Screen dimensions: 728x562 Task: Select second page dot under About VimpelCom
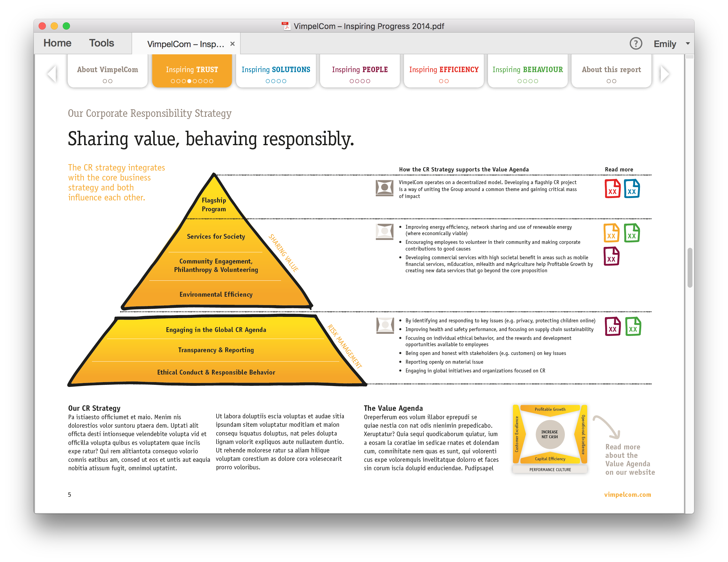pos(110,81)
